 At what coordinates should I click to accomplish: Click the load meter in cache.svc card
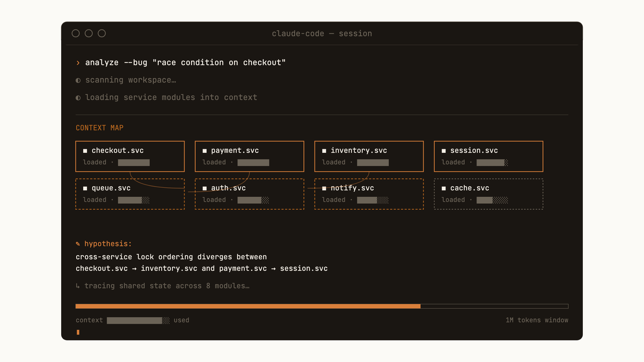(x=492, y=200)
